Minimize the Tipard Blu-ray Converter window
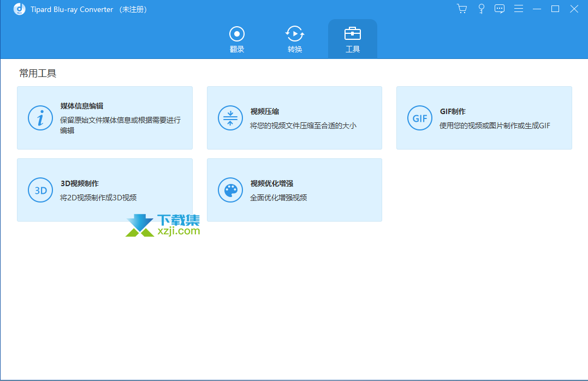The height and width of the screenshot is (381, 588). point(537,9)
